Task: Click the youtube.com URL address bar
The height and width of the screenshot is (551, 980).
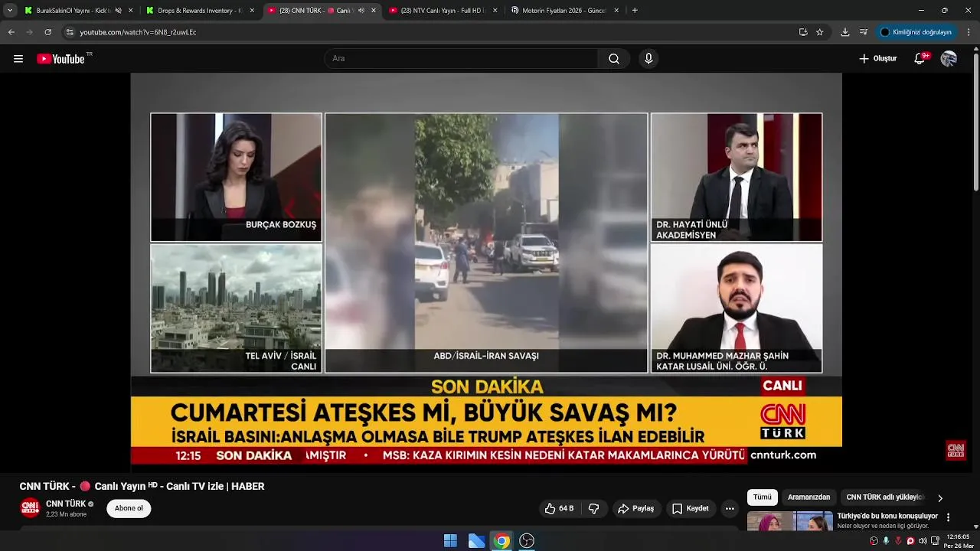Action: click(138, 32)
